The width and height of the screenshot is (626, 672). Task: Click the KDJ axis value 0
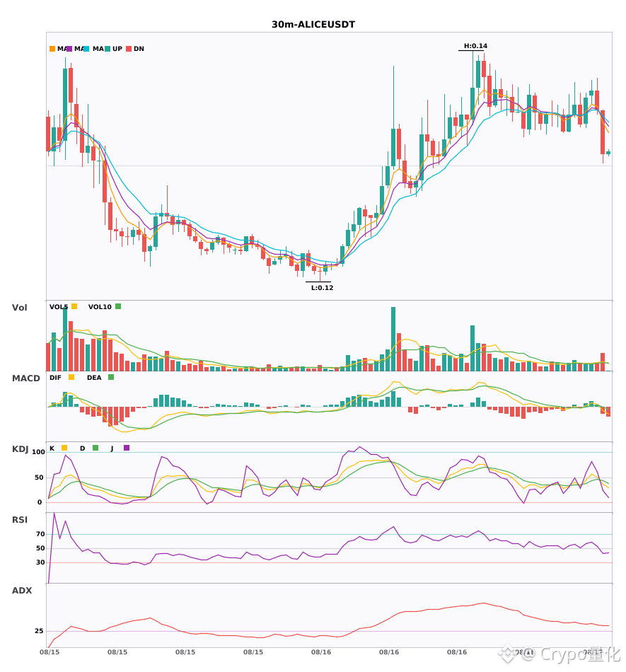(x=40, y=502)
